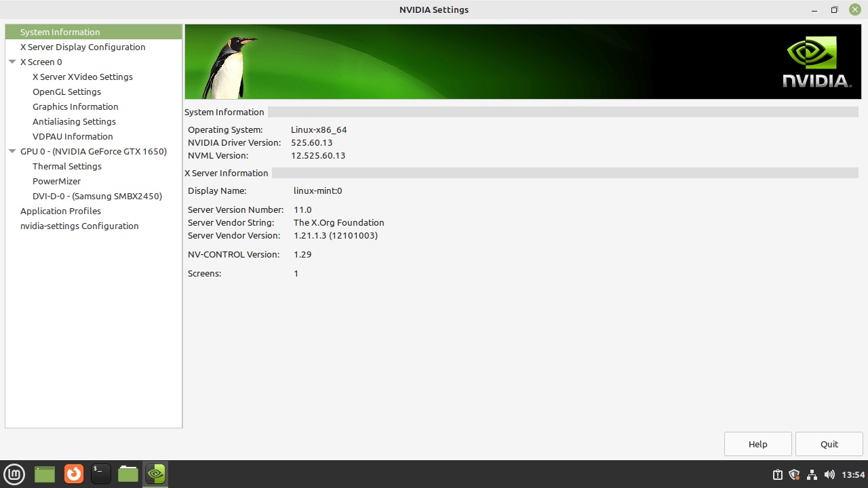The height and width of the screenshot is (488, 868).
Task: Open the file manager folder icon in taskbar
Action: pyautogui.click(x=127, y=474)
